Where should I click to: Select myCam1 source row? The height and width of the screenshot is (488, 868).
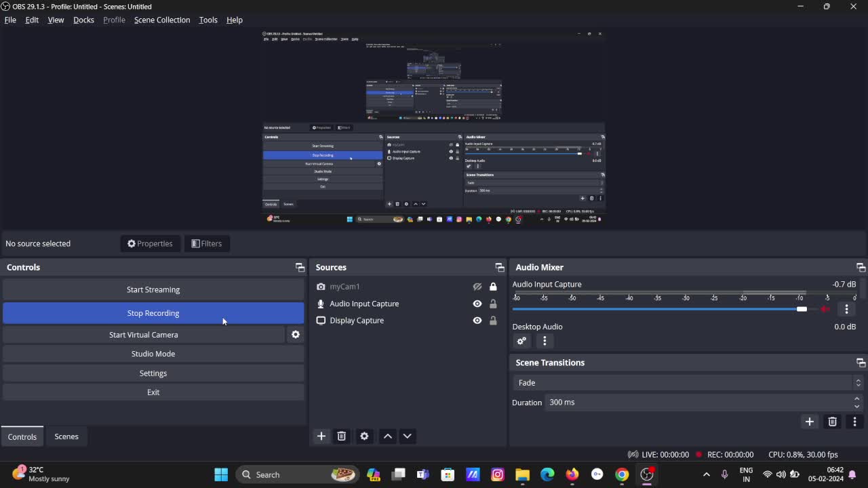click(x=407, y=287)
